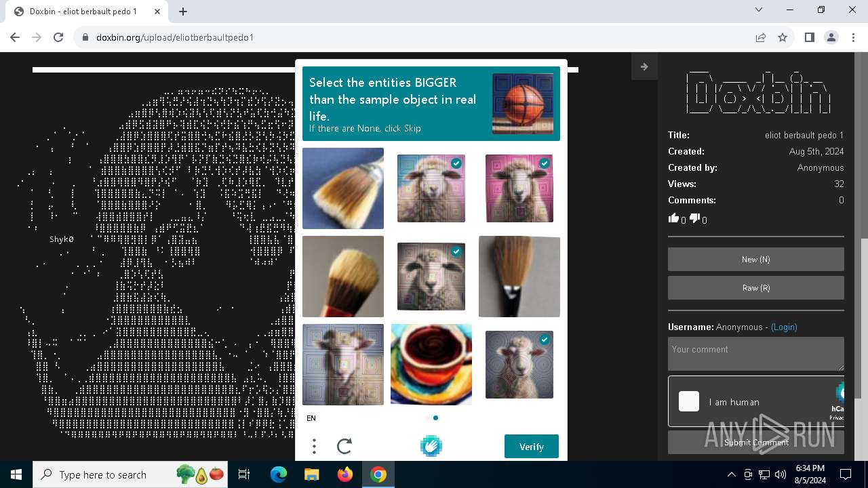Open the Login link
Screen dimensions: 868x488
point(784,327)
